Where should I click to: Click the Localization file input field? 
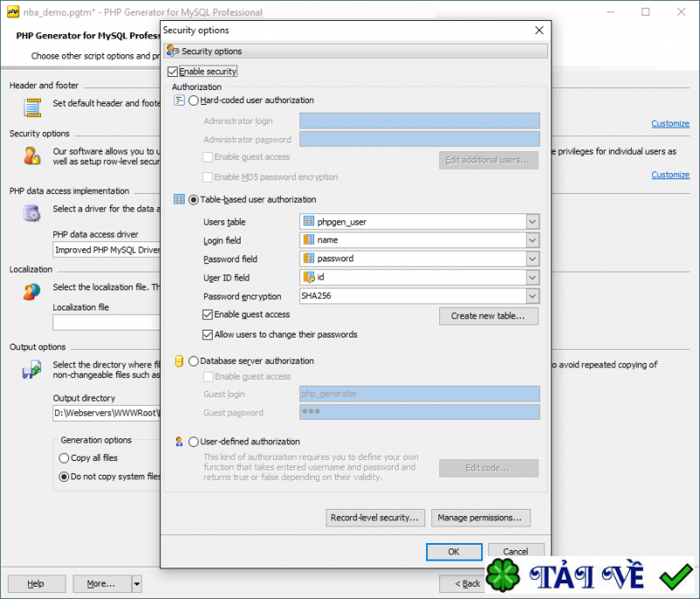coord(107,323)
